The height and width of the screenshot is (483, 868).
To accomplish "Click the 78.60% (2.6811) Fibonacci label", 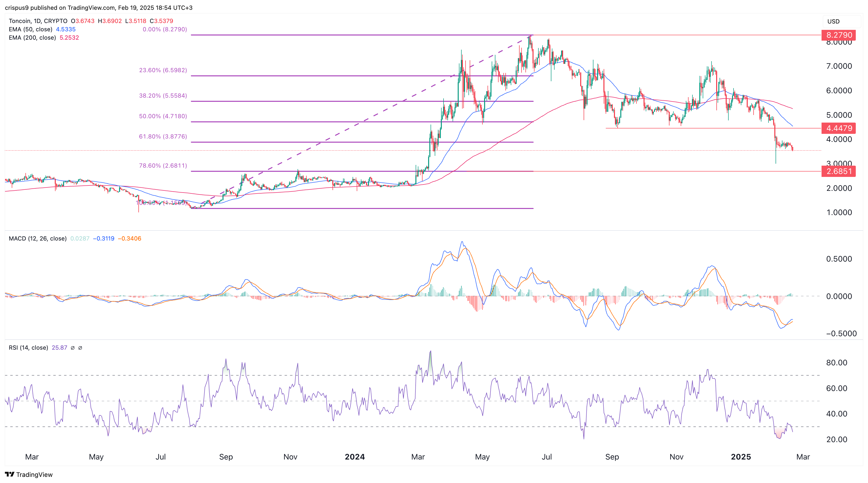I will coord(163,166).
